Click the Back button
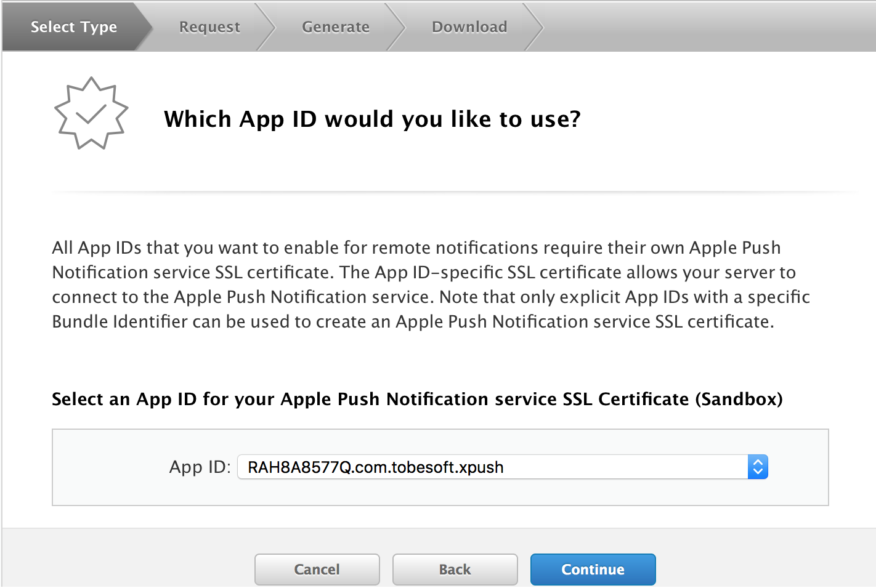 pyautogui.click(x=455, y=569)
